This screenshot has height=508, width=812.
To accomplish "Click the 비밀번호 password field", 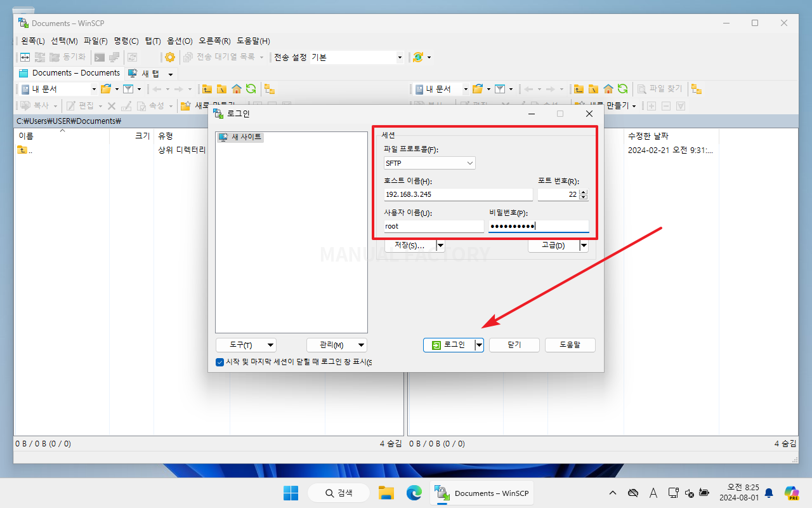I will [539, 226].
